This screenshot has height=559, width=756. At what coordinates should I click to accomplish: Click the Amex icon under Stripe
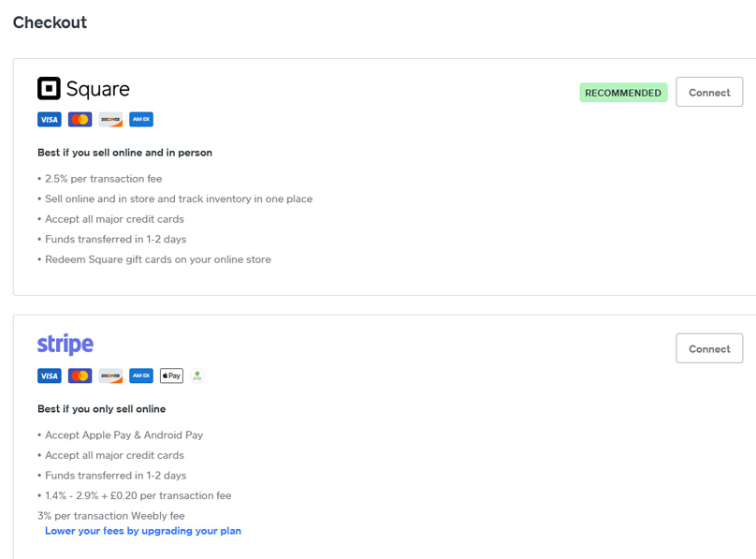coord(141,375)
